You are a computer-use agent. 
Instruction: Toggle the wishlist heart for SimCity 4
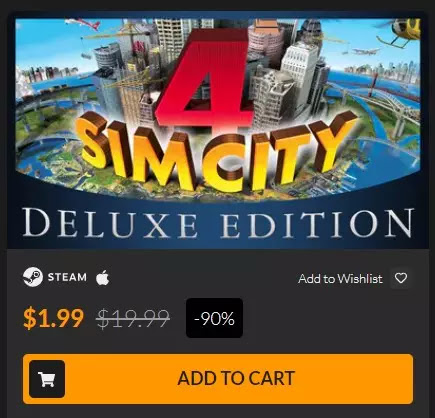(x=401, y=278)
